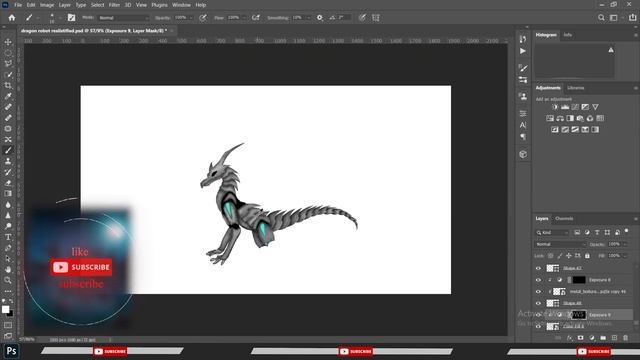Open the Actions panel play icon
Image resolution: width=640 pixels, height=360 pixels.
click(x=523, y=51)
